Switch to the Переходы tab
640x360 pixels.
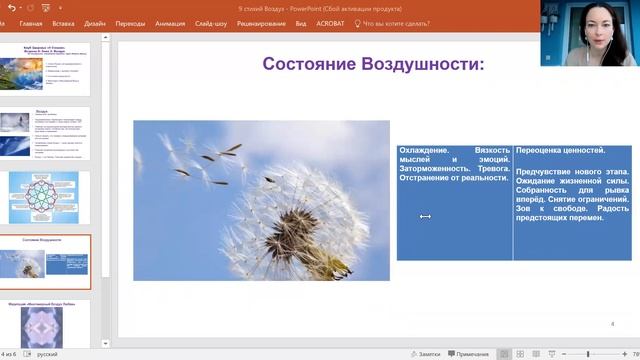pos(130,24)
